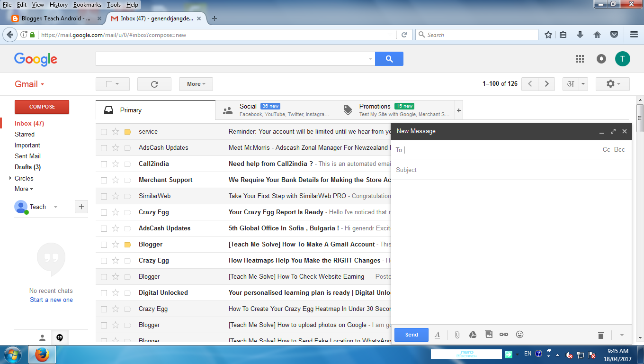
Task: Discard the draft with trash icon
Action: (600, 335)
